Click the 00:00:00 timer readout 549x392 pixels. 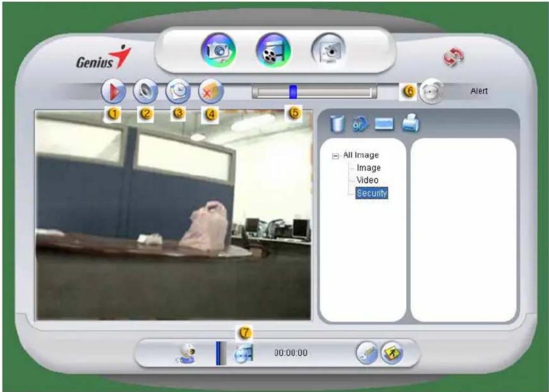290,353
